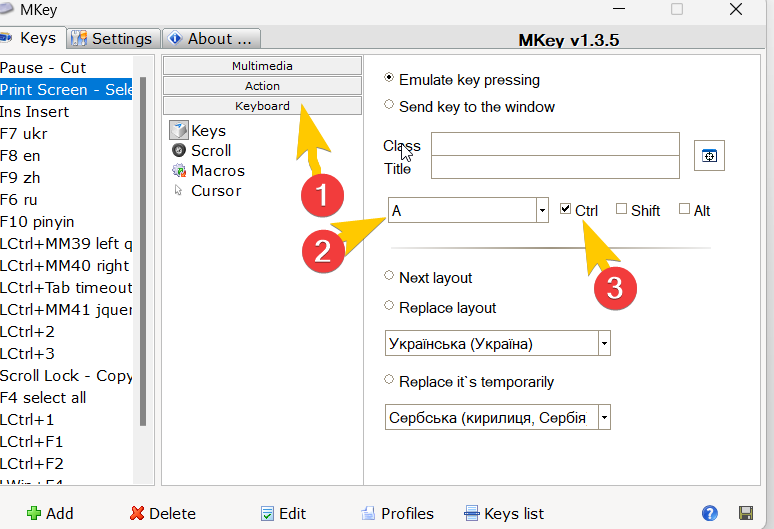Select 'F8 en' in key list

click(66, 155)
